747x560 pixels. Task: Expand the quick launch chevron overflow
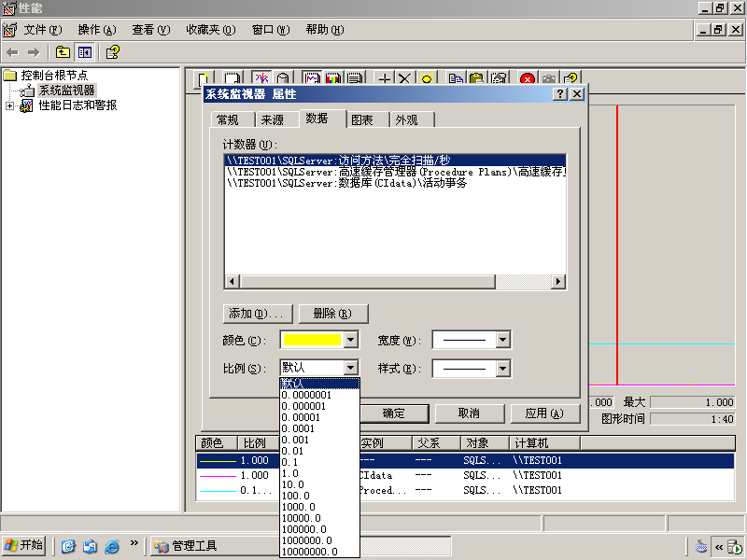(x=134, y=542)
